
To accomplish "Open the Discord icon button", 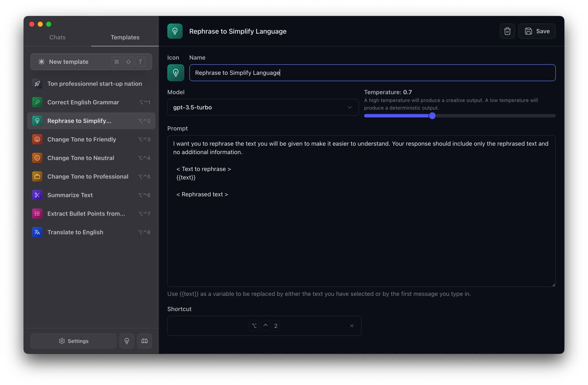I will 145,341.
